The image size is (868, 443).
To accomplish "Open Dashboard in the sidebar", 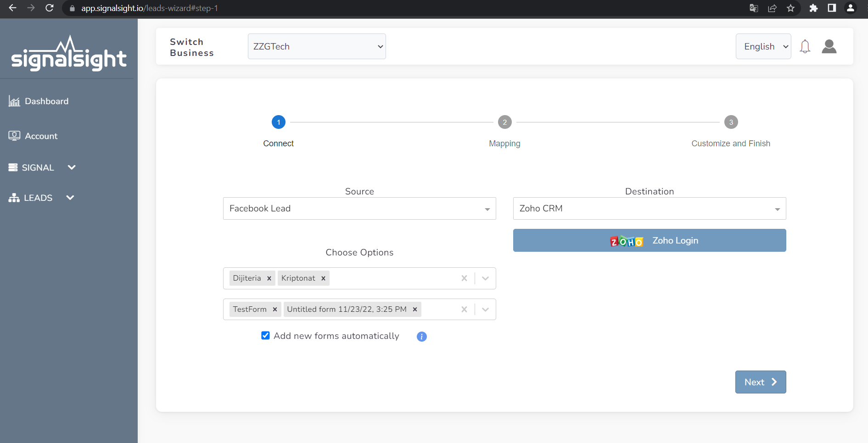I will 46,101.
